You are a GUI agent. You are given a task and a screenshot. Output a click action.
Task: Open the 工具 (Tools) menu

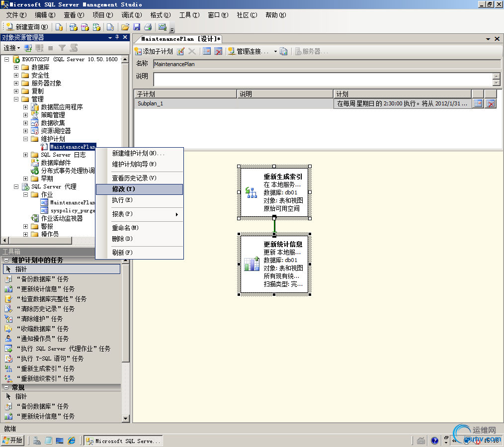pyautogui.click(x=189, y=15)
